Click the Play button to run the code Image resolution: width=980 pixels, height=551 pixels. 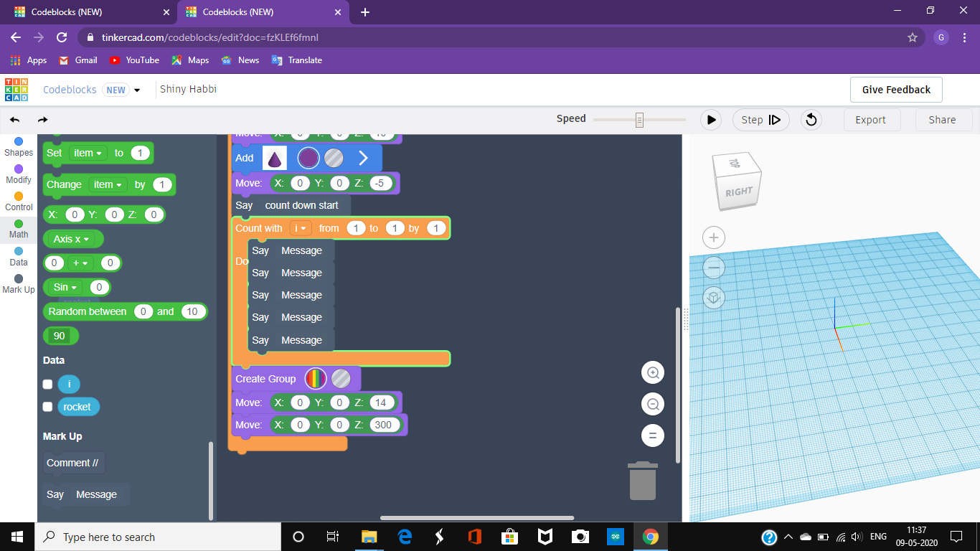tap(710, 120)
